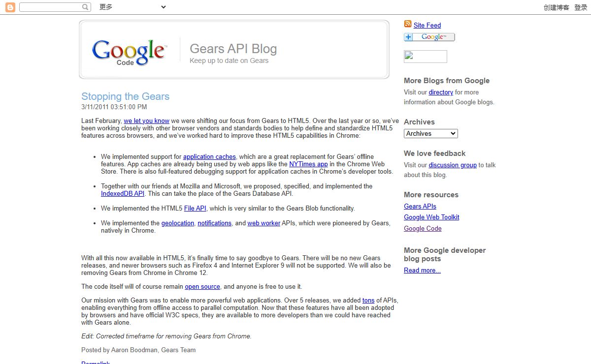This screenshot has width=591, height=364.
Task: Click the 登录 sign-in link
Action: click(581, 7)
